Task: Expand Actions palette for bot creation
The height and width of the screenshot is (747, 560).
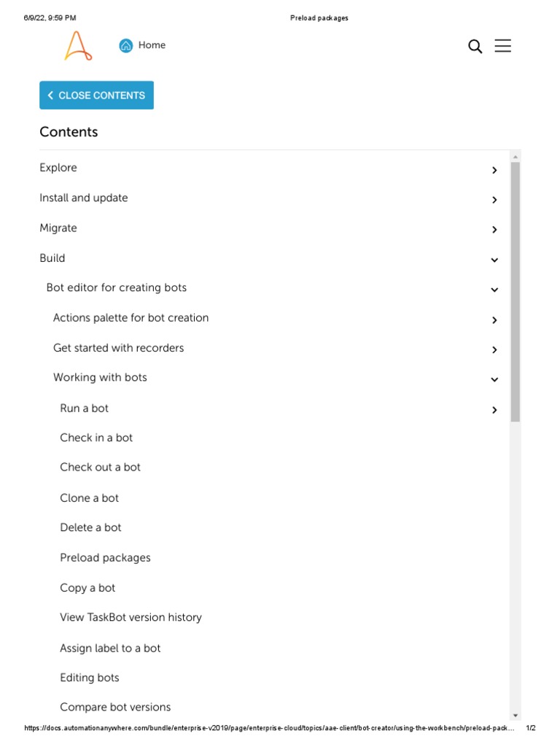Action: 494,320
